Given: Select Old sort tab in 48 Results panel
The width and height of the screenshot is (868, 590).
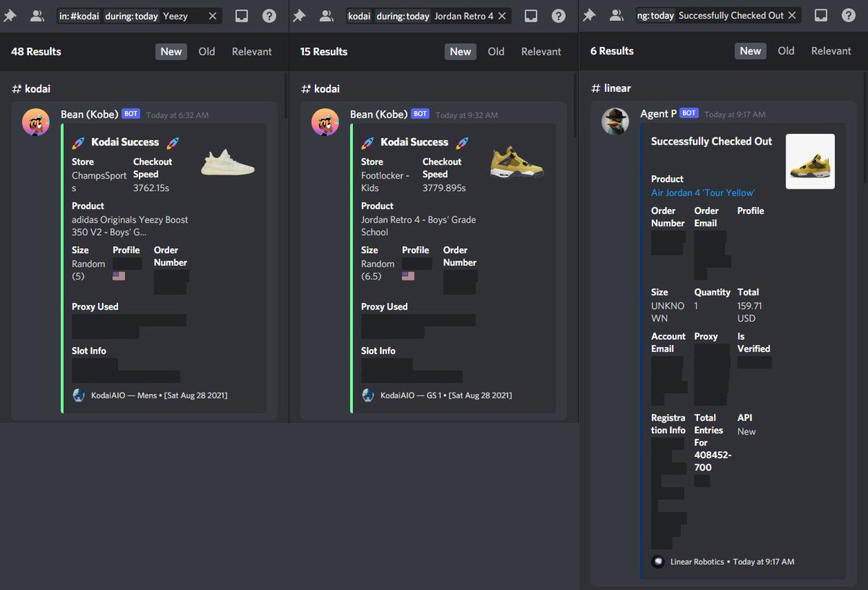Looking at the screenshot, I should click(207, 51).
